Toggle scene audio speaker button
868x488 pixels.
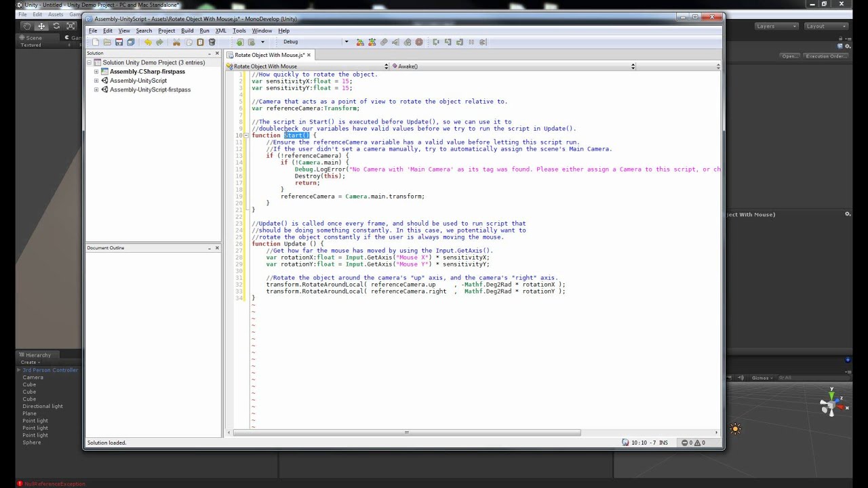click(741, 378)
